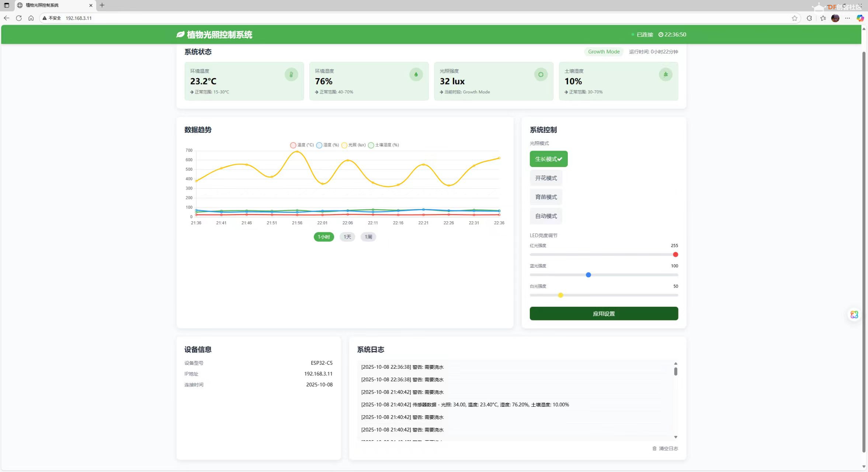Switch chart range to 1天
This screenshot has width=868, height=472.
pos(347,237)
